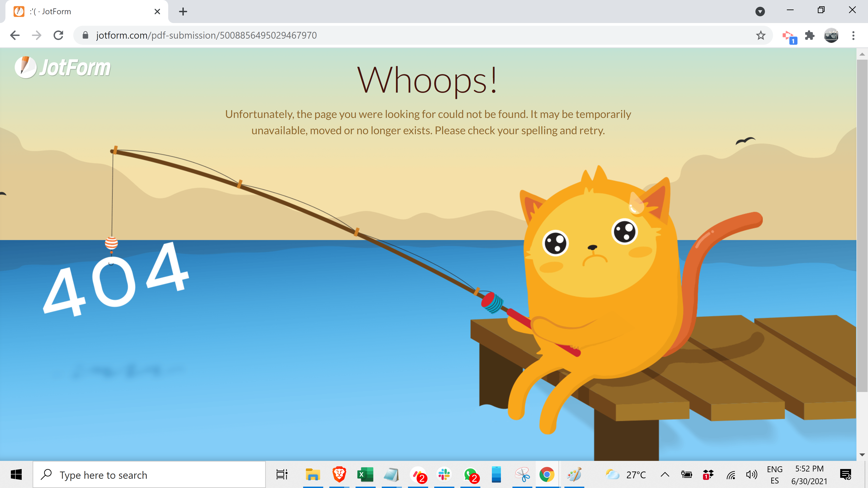Image resolution: width=868 pixels, height=488 pixels.
Task: Reload the page with refresh icon
Action: [x=59, y=35]
